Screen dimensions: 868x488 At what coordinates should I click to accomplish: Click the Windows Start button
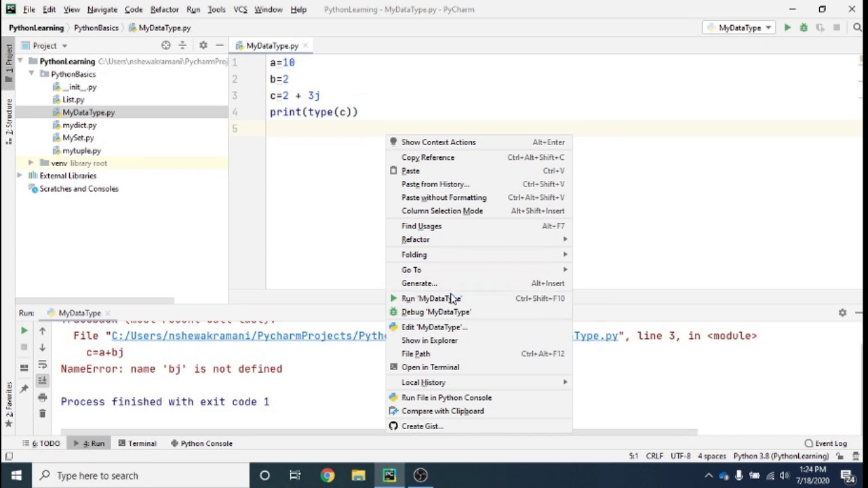pyautogui.click(x=16, y=475)
